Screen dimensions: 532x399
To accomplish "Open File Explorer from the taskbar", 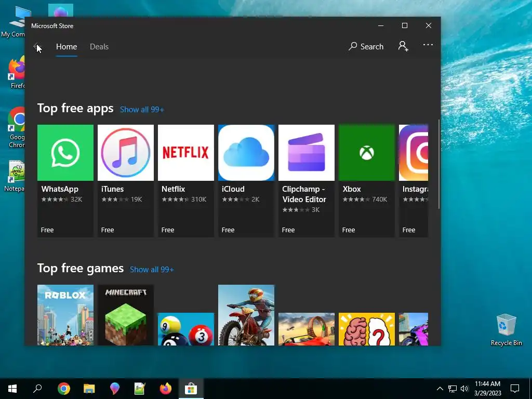I will (89, 389).
